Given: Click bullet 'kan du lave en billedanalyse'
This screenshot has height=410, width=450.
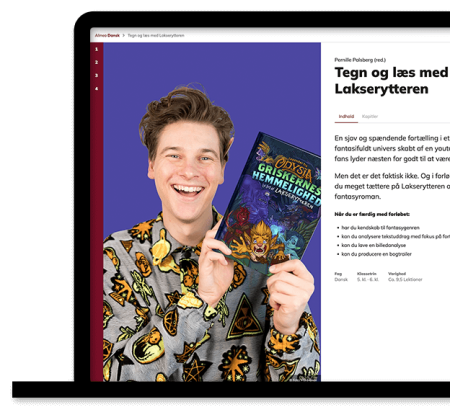Looking at the screenshot, I should coord(374,245).
